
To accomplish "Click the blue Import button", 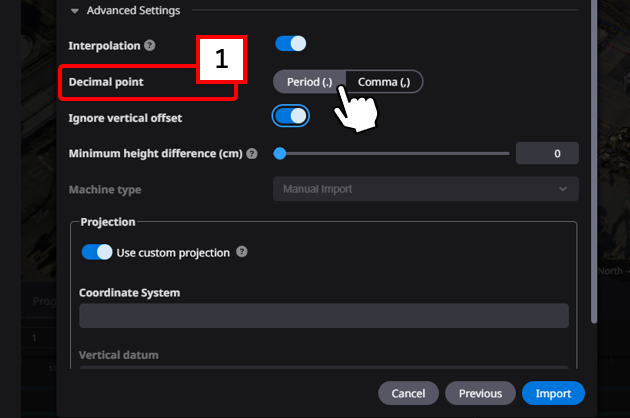I will click(x=553, y=393).
